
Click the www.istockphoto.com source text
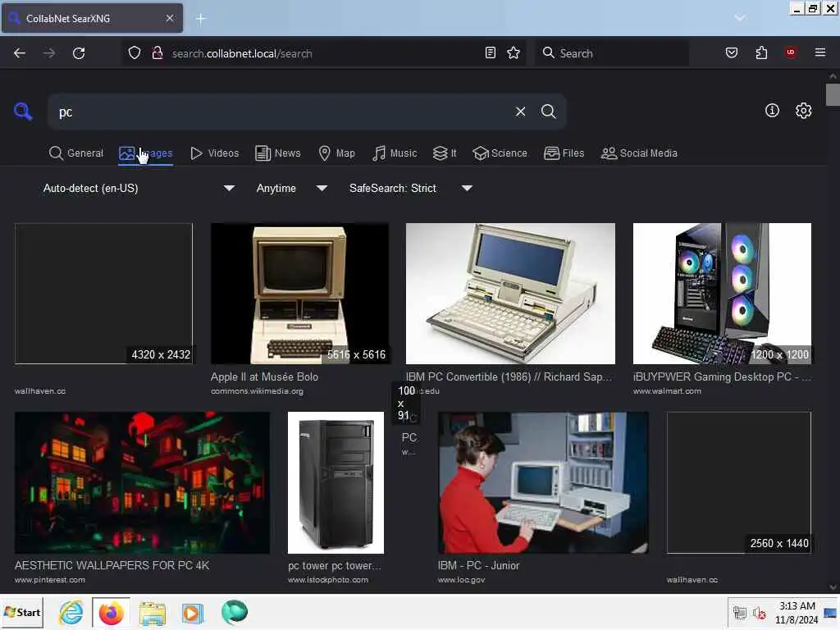(328, 580)
